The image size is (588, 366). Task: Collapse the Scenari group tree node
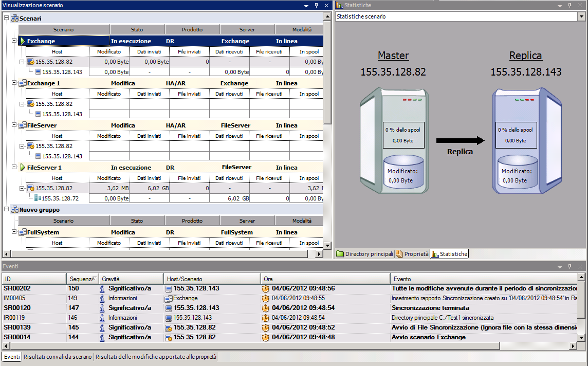7,19
